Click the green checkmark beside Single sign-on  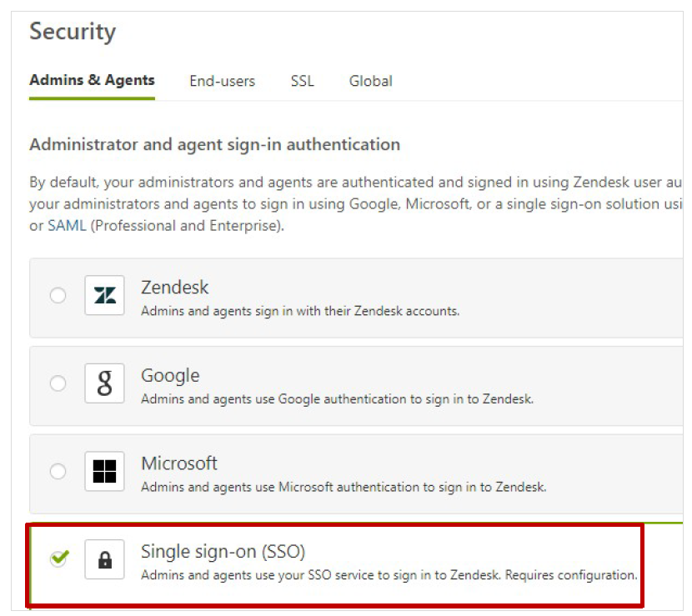pos(59,558)
